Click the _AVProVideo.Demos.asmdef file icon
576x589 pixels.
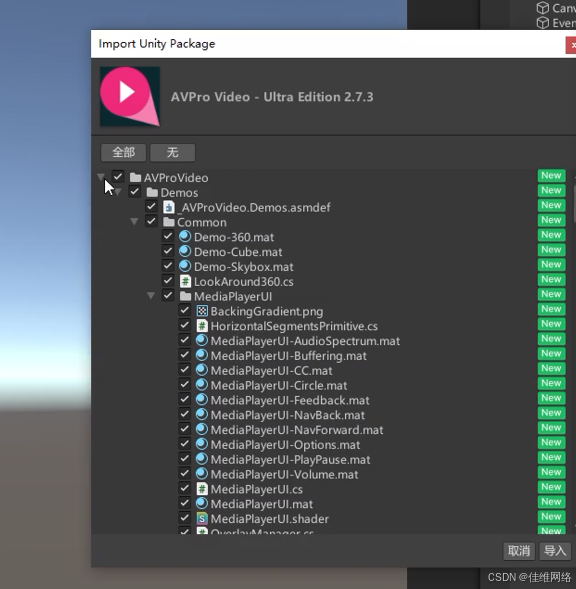pyautogui.click(x=169, y=207)
